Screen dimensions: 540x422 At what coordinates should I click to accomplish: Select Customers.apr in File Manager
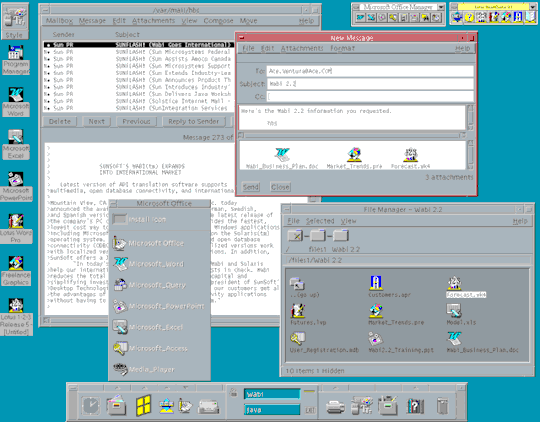coord(389,287)
